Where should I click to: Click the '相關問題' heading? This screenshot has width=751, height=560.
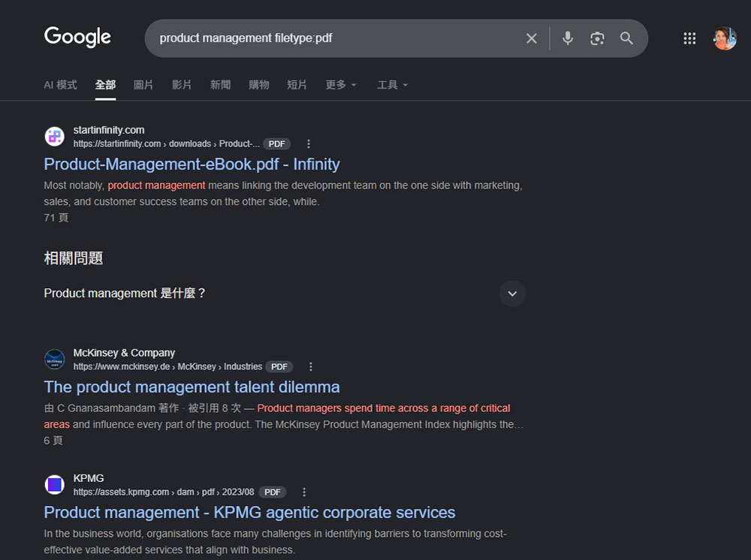tap(74, 258)
